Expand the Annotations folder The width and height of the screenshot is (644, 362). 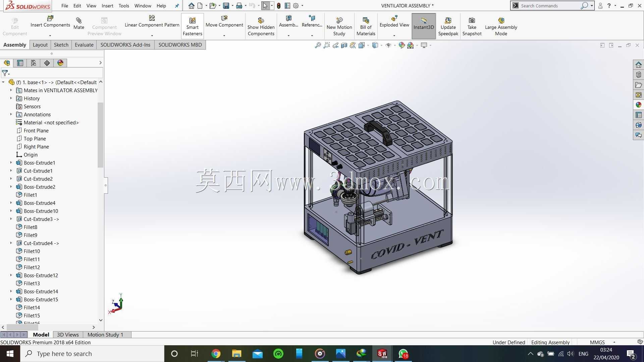coord(11,114)
